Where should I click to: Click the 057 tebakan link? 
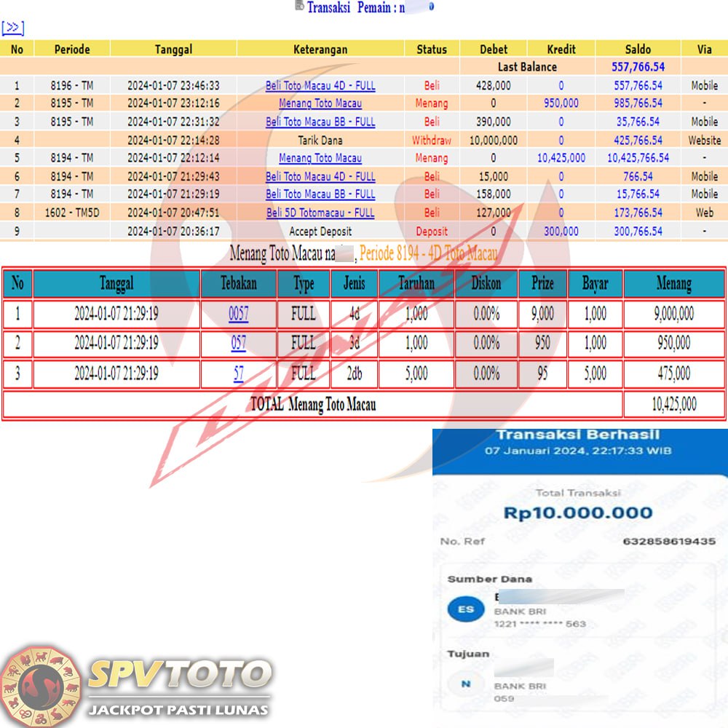click(x=238, y=344)
